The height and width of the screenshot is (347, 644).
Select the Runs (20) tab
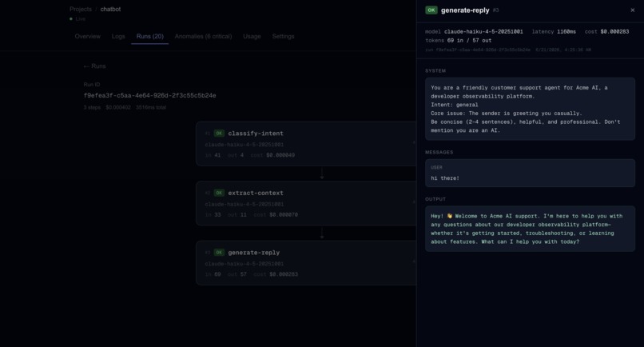(x=150, y=36)
